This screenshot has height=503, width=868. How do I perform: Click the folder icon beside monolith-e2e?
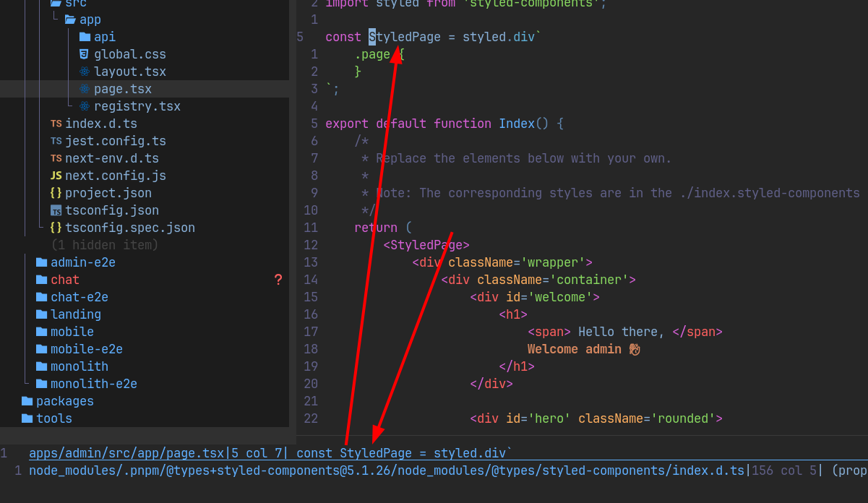click(42, 384)
